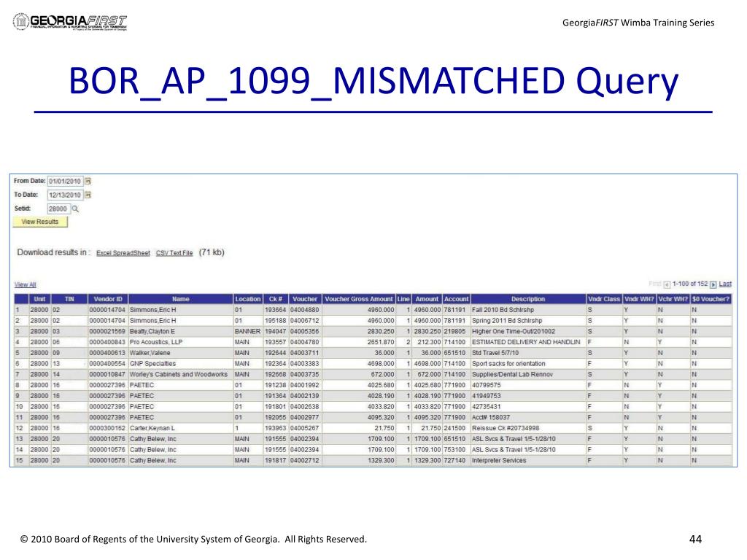
Task: Select the '1-100 of 152' pager text
Action: click(690, 284)
